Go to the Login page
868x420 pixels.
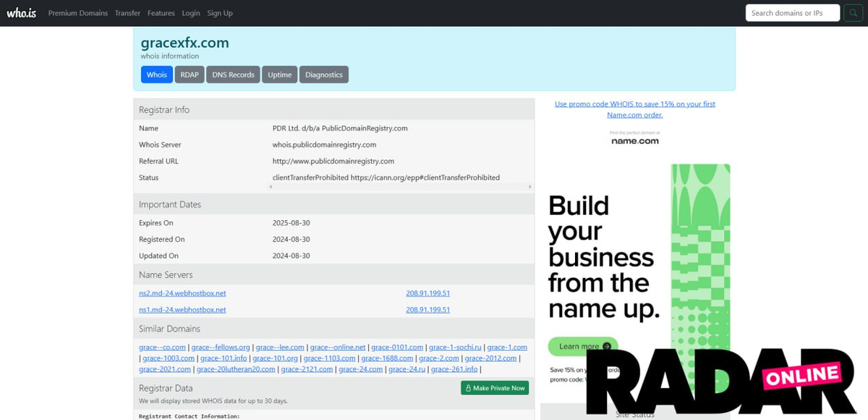pos(191,13)
